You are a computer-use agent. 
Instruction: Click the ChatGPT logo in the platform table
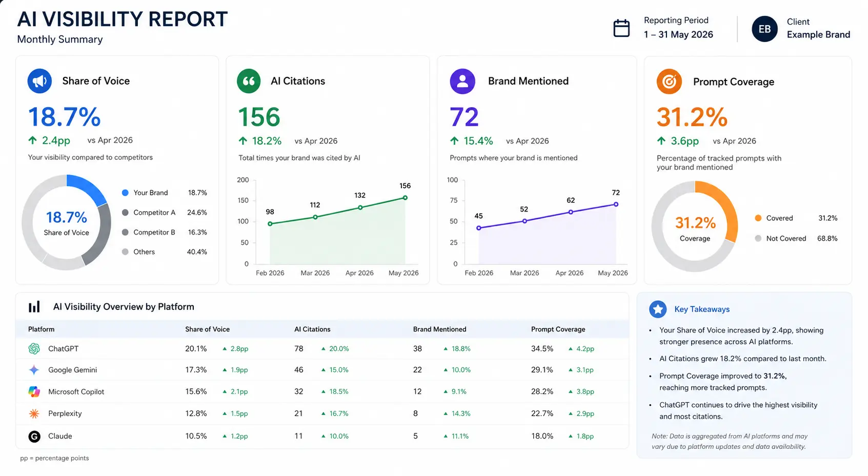pos(34,348)
